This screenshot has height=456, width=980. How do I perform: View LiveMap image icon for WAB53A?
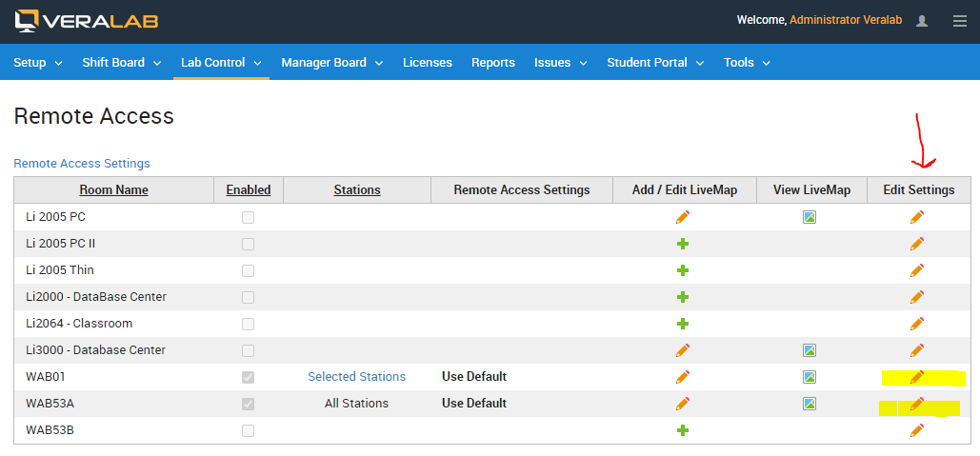pyautogui.click(x=810, y=404)
